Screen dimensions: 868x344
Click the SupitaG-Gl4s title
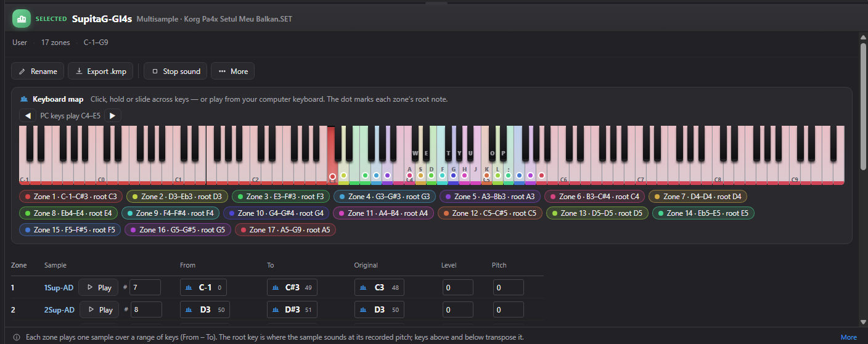pos(102,19)
